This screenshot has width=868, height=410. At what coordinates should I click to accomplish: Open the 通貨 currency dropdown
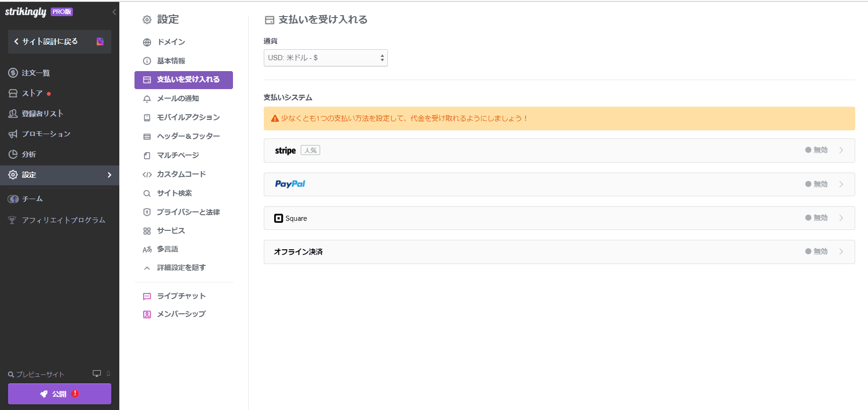click(325, 58)
